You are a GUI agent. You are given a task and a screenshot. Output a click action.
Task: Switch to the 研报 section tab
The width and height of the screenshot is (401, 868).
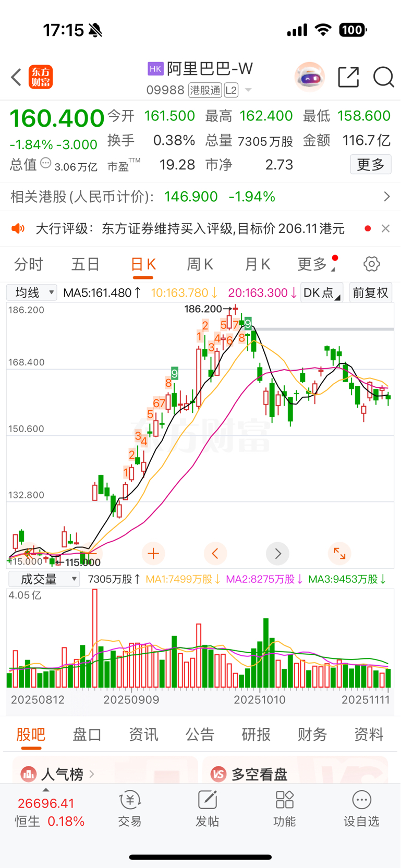coord(256,734)
